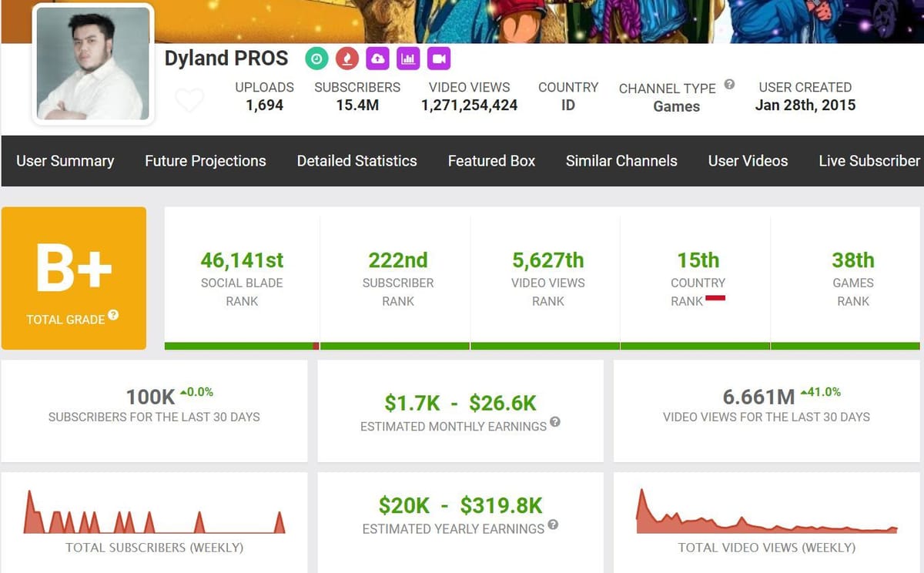This screenshot has height=573, width=924.
Task: Click the Estimated Yearly Earnings question mark
Action: pos(553,525)
